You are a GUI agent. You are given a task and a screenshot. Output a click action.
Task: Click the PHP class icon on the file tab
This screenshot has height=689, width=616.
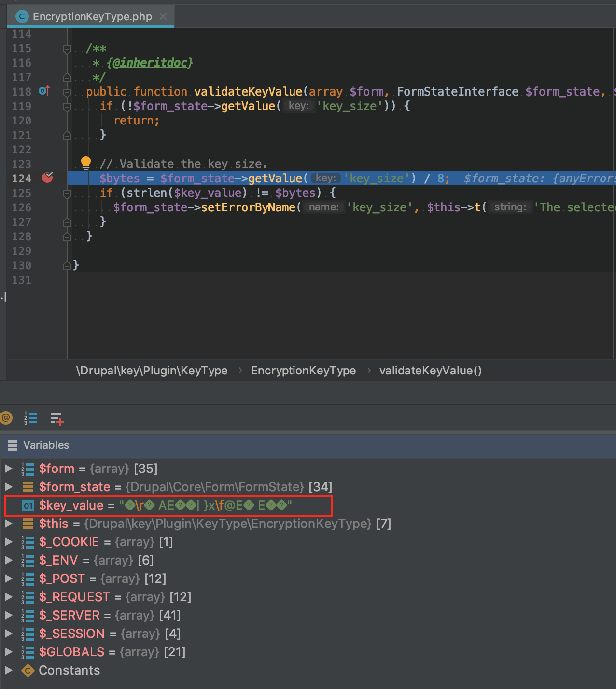coord(22,17)
